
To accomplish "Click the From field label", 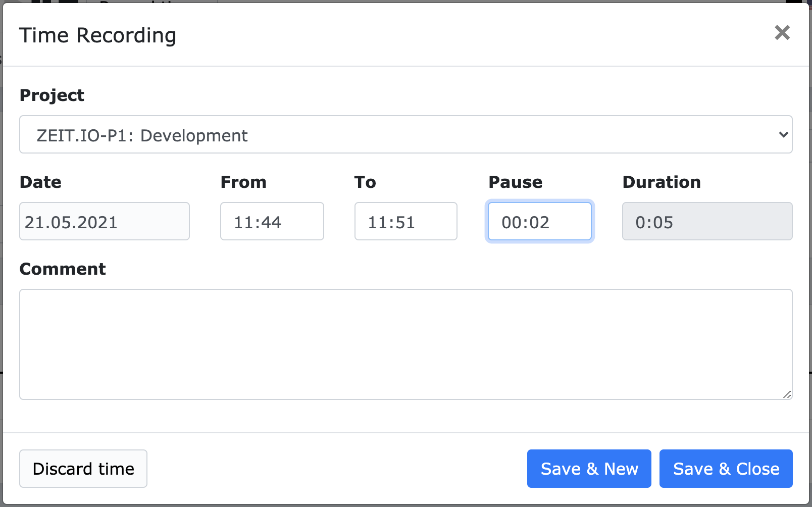I will (x=243, y=182).
